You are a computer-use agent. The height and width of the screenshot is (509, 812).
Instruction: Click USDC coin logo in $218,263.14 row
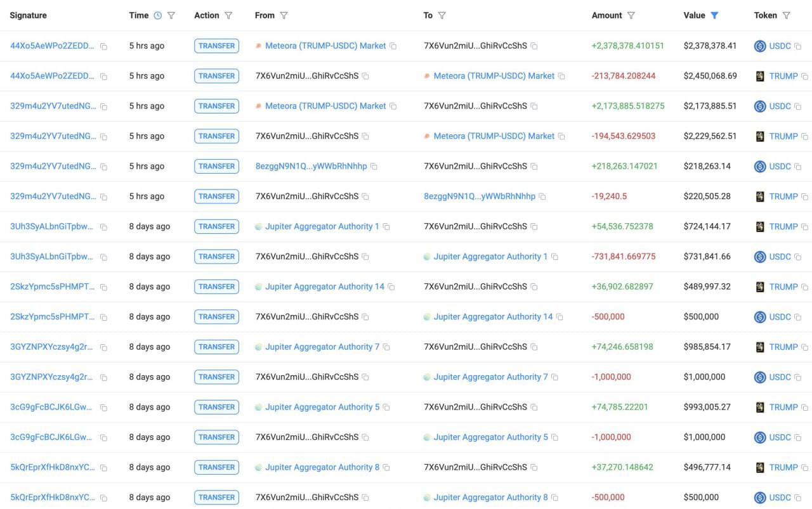point(760,166)
